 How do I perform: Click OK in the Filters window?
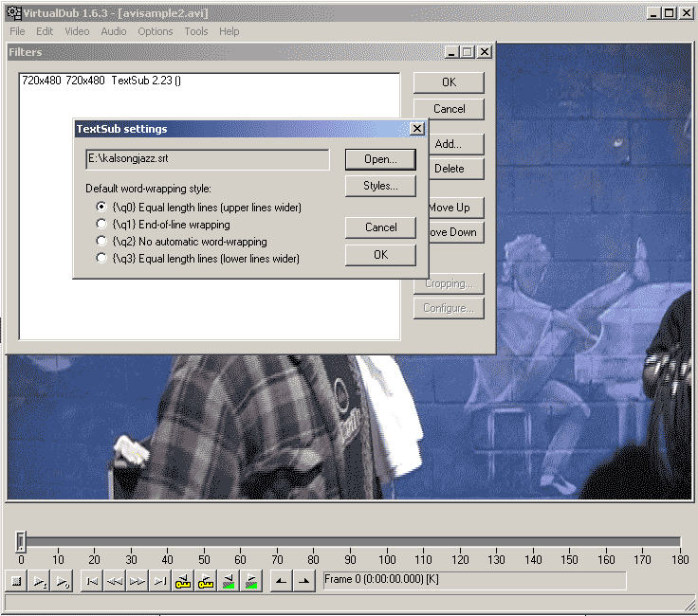coord(449,82)
